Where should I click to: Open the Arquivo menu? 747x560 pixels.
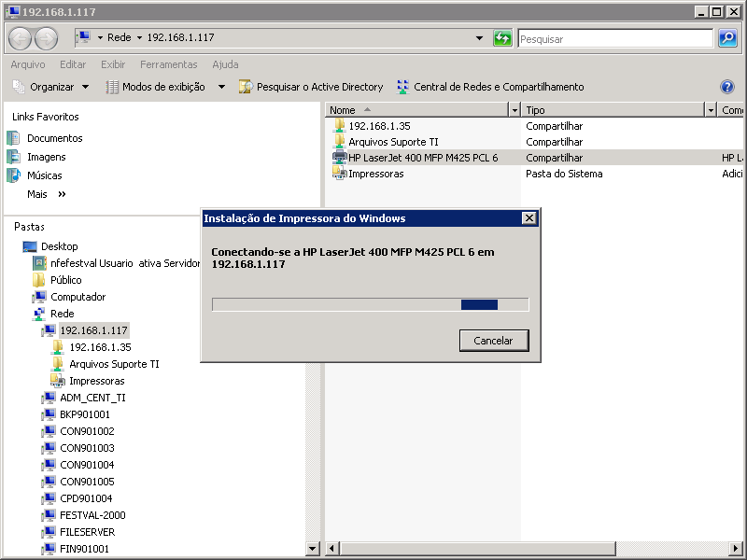pos(28,64)
